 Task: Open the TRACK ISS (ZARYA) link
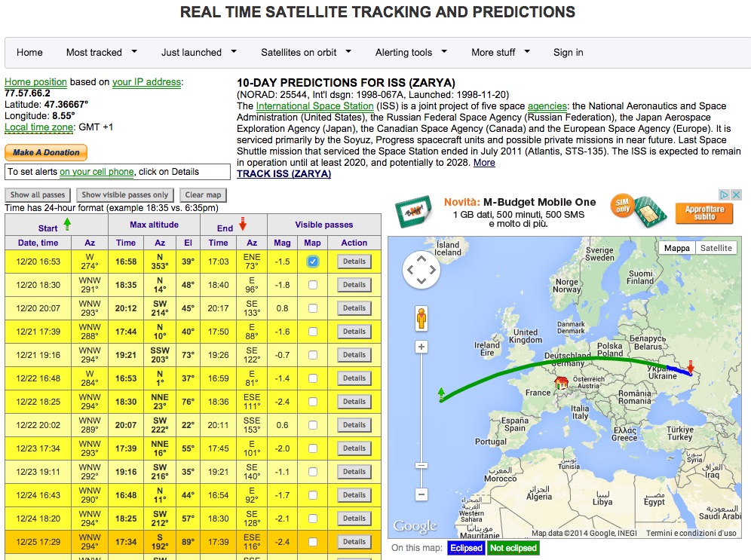(284, 174)
